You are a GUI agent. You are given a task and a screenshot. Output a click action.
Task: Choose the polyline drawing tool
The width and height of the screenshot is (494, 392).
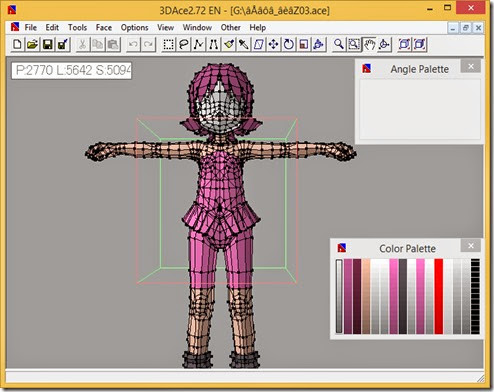(x=198, y=44)
